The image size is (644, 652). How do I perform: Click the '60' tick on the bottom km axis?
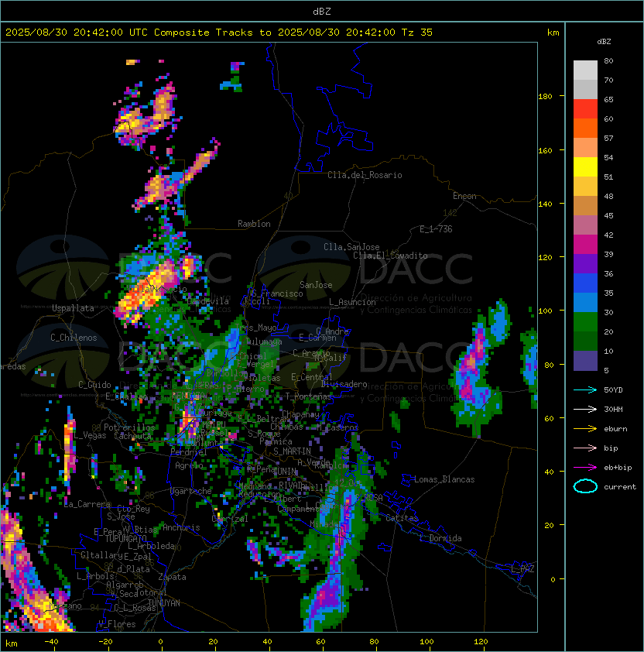point(320,642)
